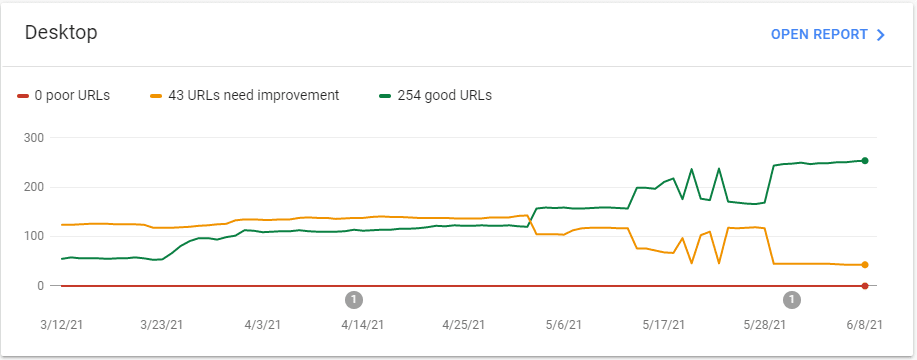Screen dimensions: 917x360
Task: Click the 5/6/21 date axis label
Action: point(563,324)
